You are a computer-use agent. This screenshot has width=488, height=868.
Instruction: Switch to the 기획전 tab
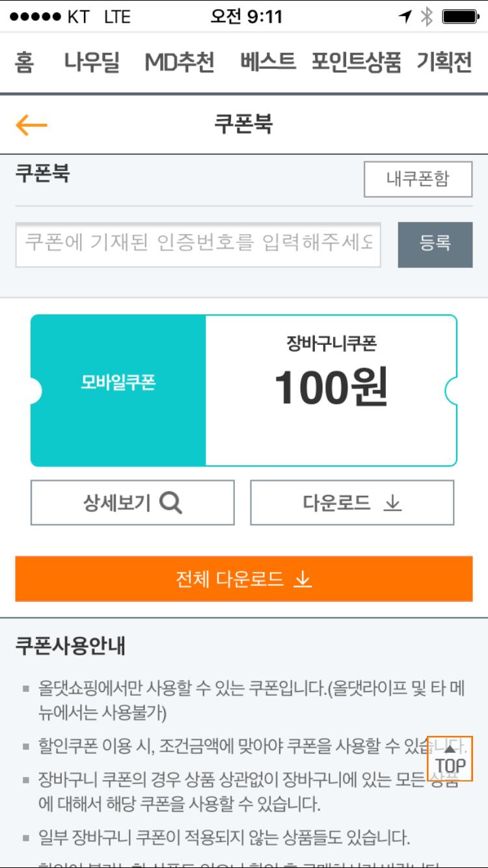point(444,62)
